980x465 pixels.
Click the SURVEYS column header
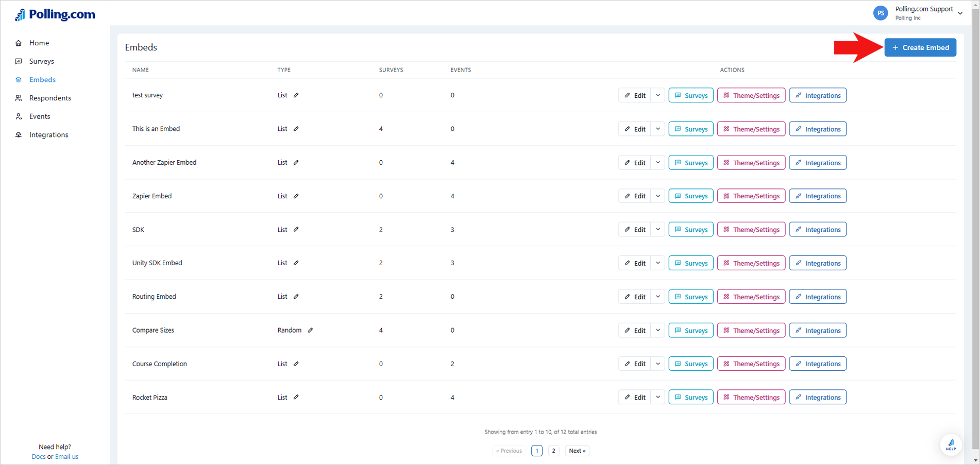(x=391, y=70)
